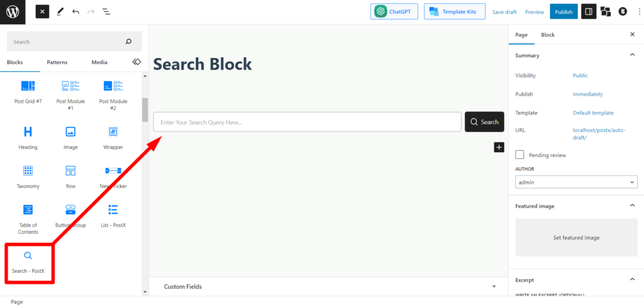Insert the Table of Contents block
This screenshot has height=305, width=644.
(28, 219)
